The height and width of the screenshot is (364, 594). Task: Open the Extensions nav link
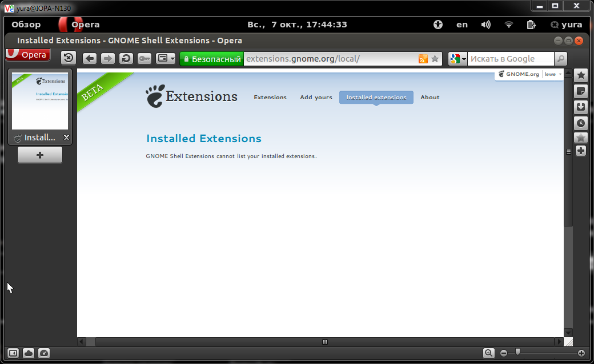[x=270, y=97]
